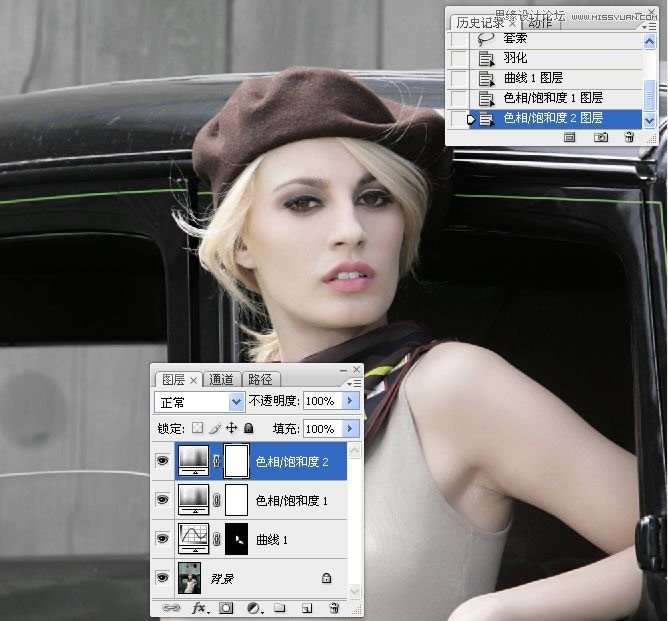Toggle lock transparent pixels

click(x=198, y=428)
